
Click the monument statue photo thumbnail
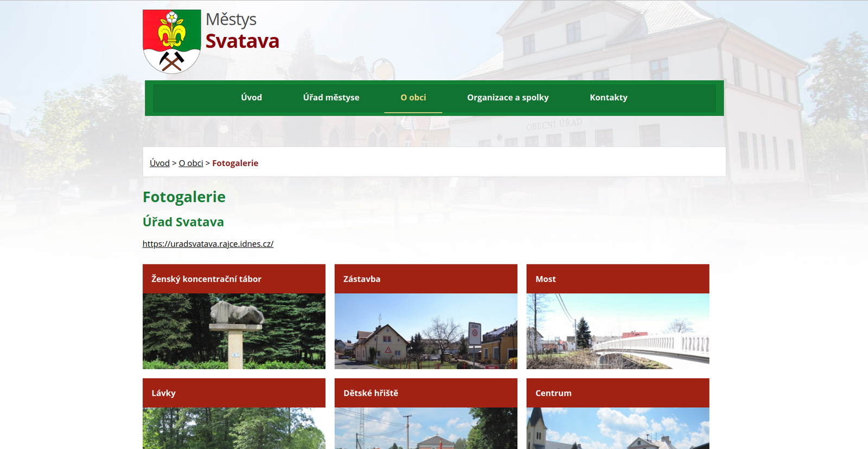point(234,331)
